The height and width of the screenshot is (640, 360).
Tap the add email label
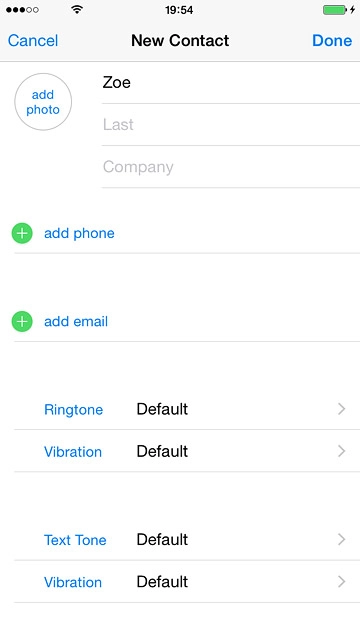click(x=76, y=322)
